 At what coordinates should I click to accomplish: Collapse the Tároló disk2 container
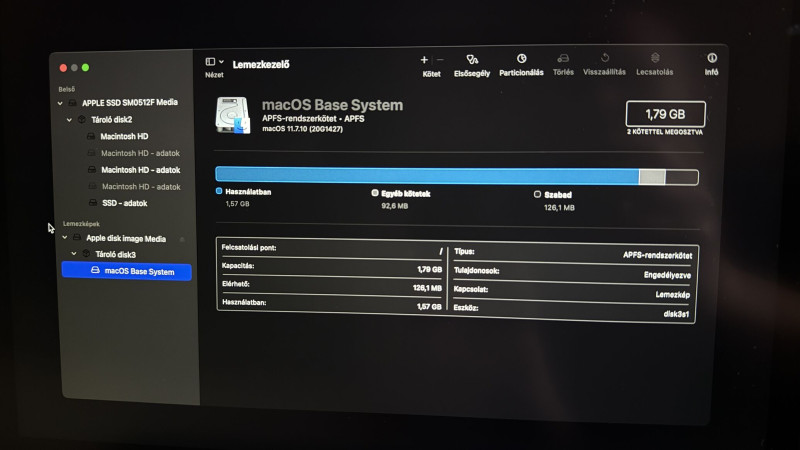click(69, 120)
